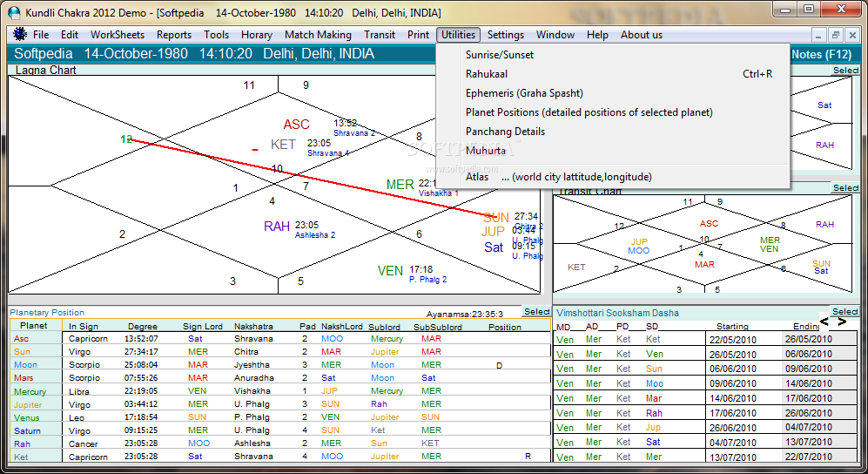Click Select button of Planetary Position panel
Screen dimensions: 868x474
point(536,312)
